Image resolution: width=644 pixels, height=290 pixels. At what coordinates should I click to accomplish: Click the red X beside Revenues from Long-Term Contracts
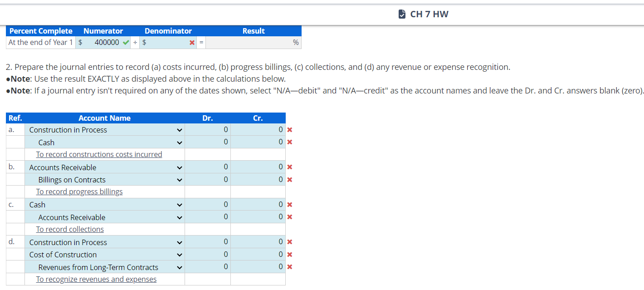click(289, 267)
